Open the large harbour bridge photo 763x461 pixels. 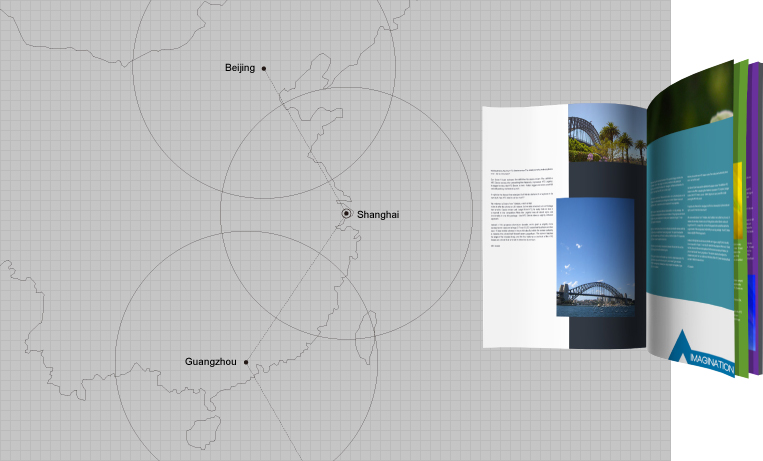click(x=596, y=257)
